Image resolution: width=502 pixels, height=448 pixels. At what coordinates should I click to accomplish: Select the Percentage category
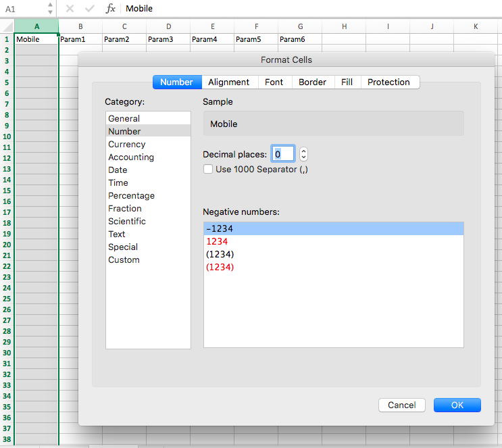pyautogui.click(x=131, y=195)
